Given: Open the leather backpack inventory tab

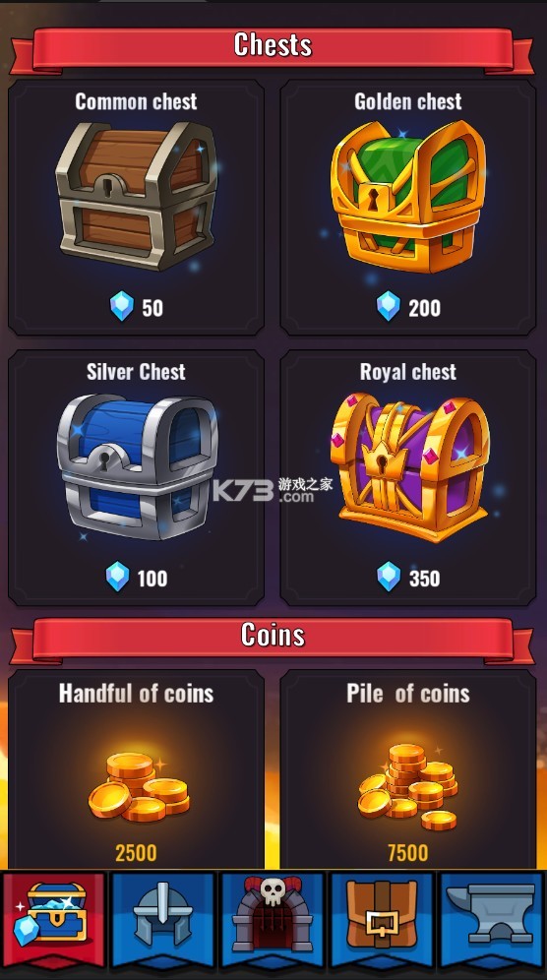Looking at the screenshot, I should pyautogui.click(x=382, y=919).
